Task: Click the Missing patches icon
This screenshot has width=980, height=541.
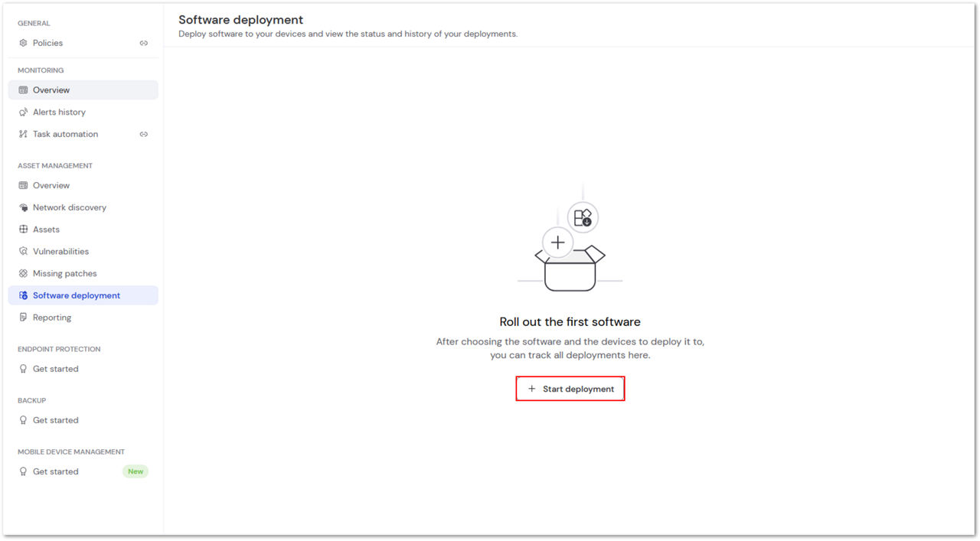Action: pos(23,273)
